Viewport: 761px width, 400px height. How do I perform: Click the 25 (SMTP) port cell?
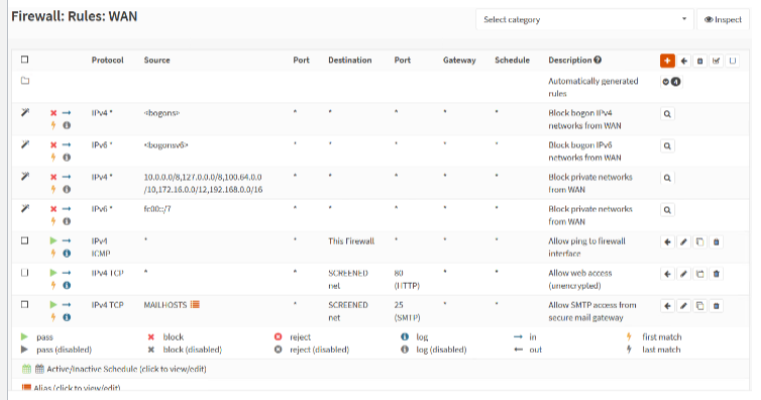(407, 311)
